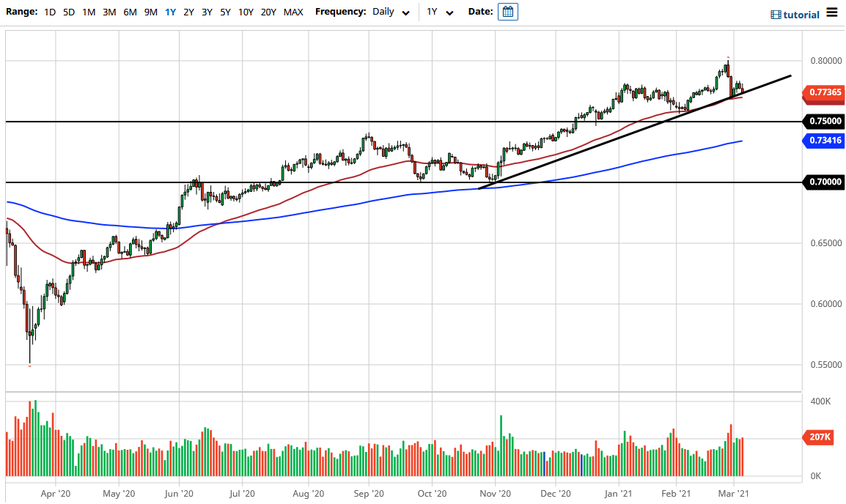Screen dimensions: 846x504
Task: Open the Date calendar picker
Action: (x=508, y=12)
